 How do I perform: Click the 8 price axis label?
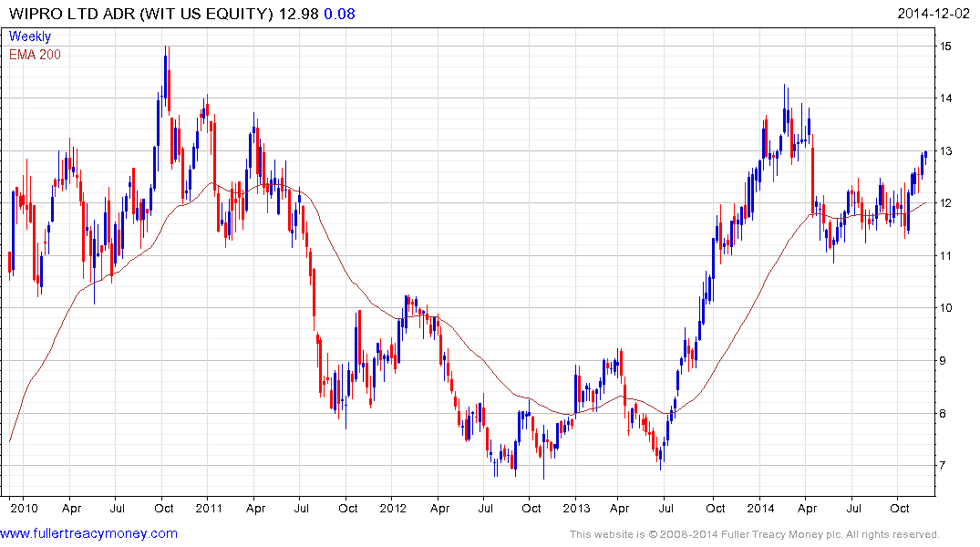943,413
